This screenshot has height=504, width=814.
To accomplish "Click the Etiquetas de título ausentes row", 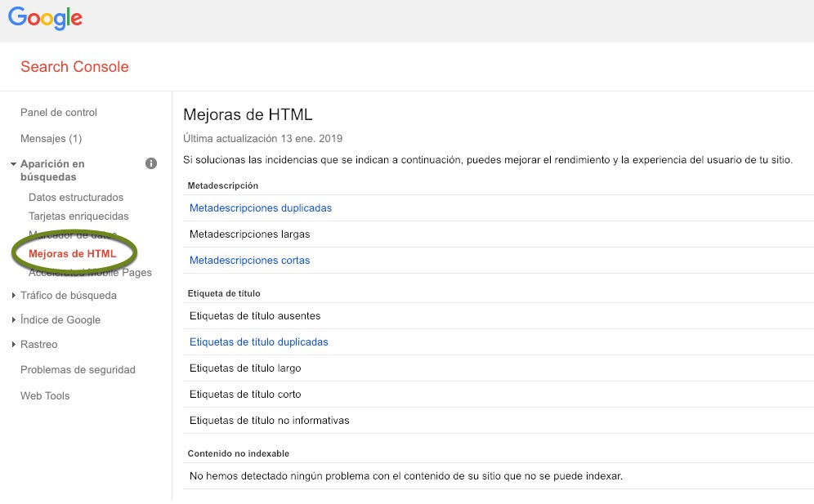I will click(255, 315).
